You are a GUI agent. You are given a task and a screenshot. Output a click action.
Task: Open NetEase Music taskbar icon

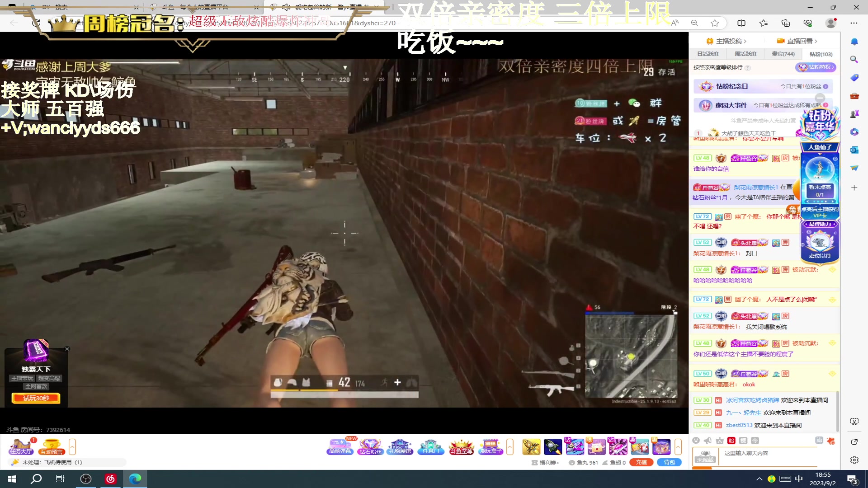[x=110, y=479]
